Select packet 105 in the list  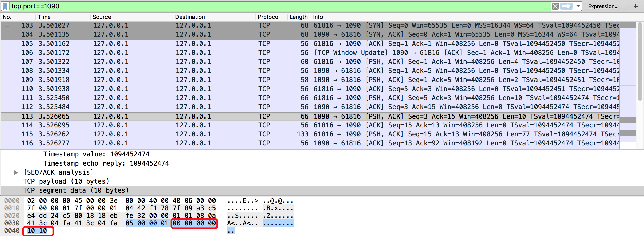pyautogui.click(x=310, y=44)
